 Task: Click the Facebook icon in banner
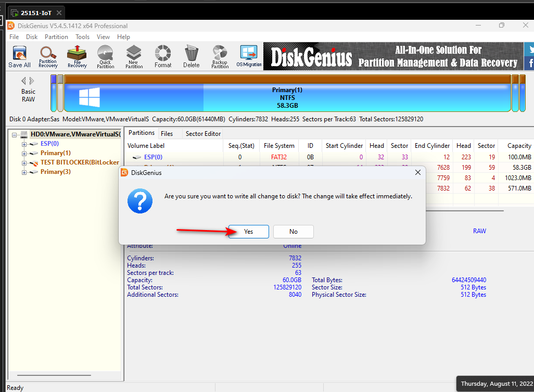tap(530, 62)
